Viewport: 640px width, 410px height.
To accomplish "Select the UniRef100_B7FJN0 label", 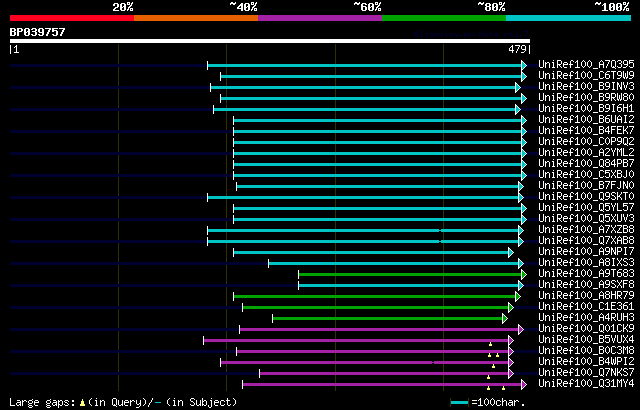I will coord(586,186).
